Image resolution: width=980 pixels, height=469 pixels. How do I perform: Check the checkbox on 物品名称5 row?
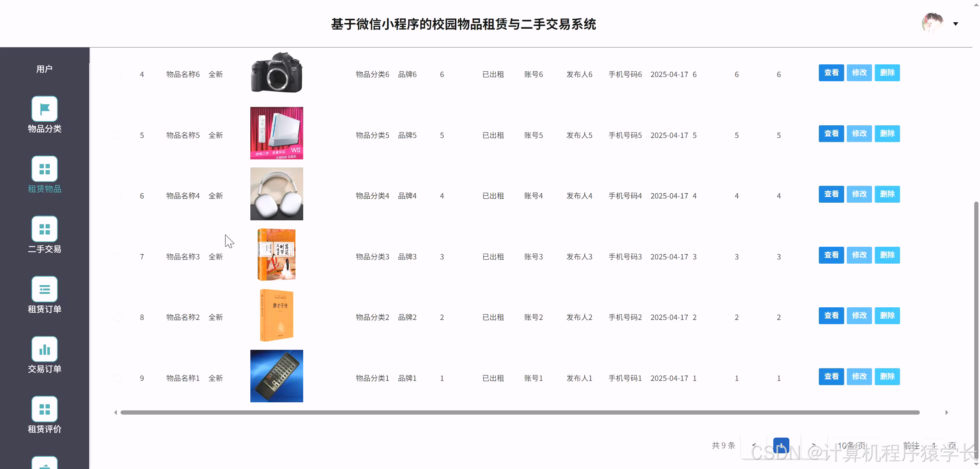click(x=118, y=135)
